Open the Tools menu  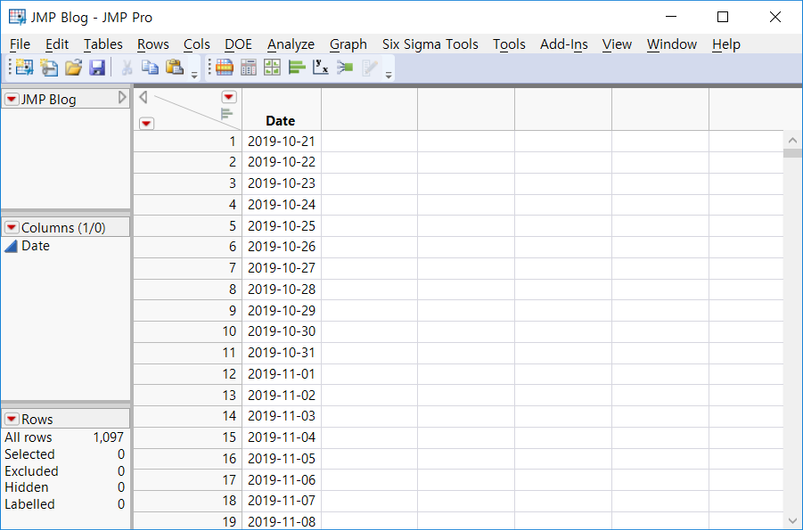coord(509,45)
